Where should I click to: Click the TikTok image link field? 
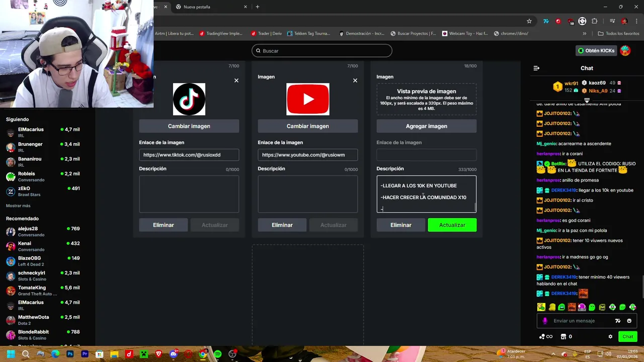pos(189,155)
